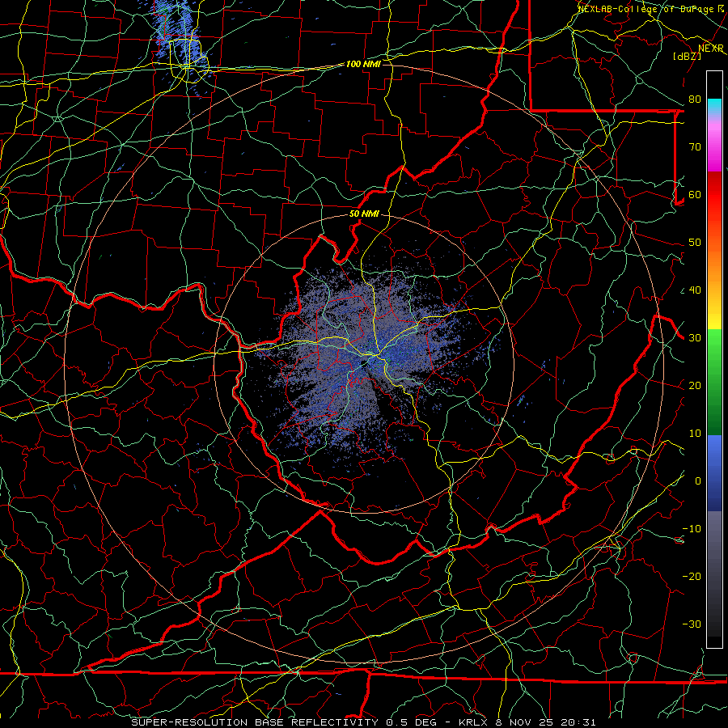Click the 70 value on dBZ scale
The image size is (728, 728).
[x=695, y=147]
